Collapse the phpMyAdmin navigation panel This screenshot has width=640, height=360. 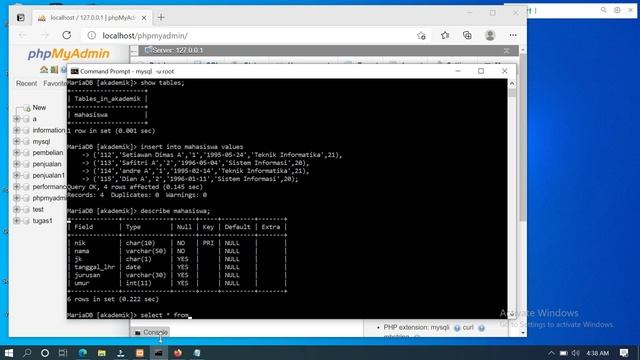coord(134,51)
